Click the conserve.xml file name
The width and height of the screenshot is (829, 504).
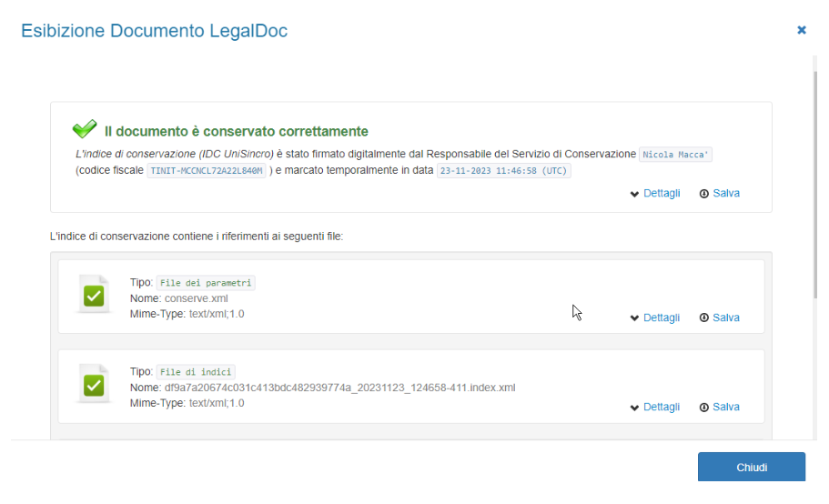pos(195,298)
